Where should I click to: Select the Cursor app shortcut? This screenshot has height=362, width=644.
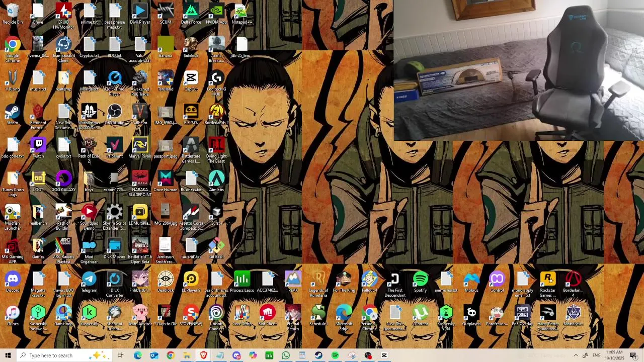coord(216,215)
